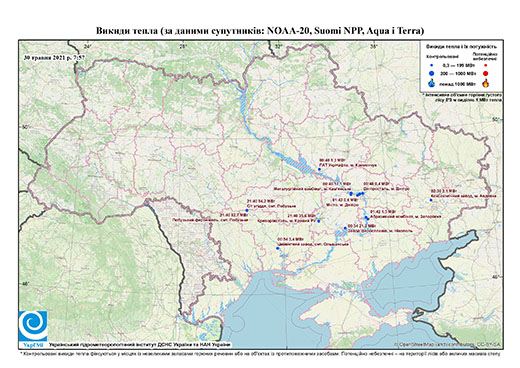
Task: Click the blue heat marker at Kamianske
Action: pos(351,194)
